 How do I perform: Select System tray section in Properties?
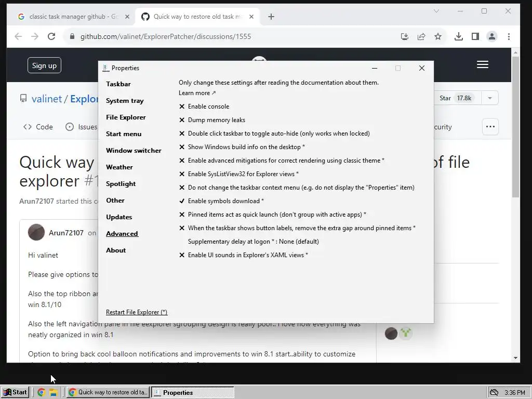click(x=125, y=101)
